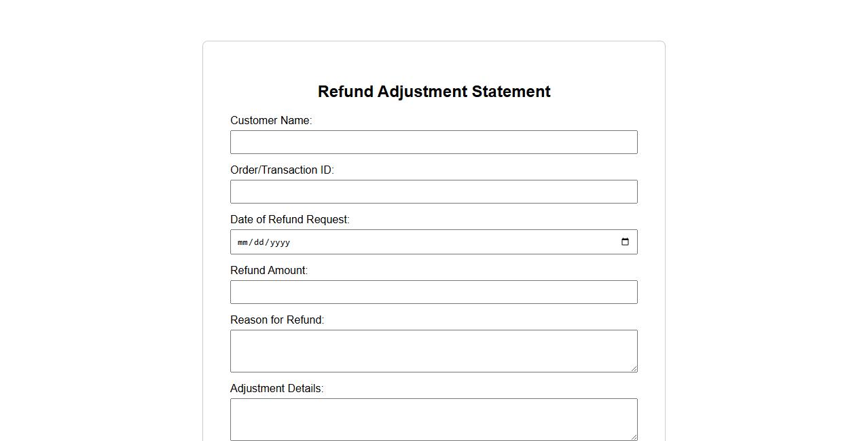Select the year (yyyy) segment of date
The image size is (868, 441).
coord(279,242)
